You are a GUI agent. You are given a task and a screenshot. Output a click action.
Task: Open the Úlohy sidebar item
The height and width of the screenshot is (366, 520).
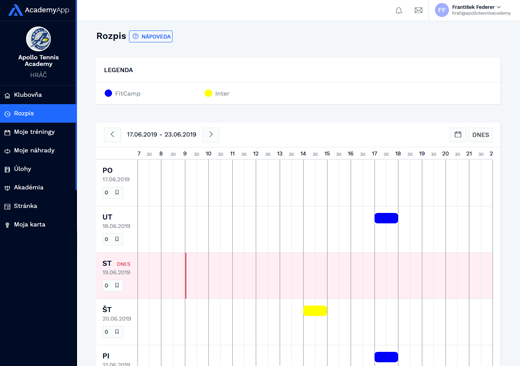(38, 169)
